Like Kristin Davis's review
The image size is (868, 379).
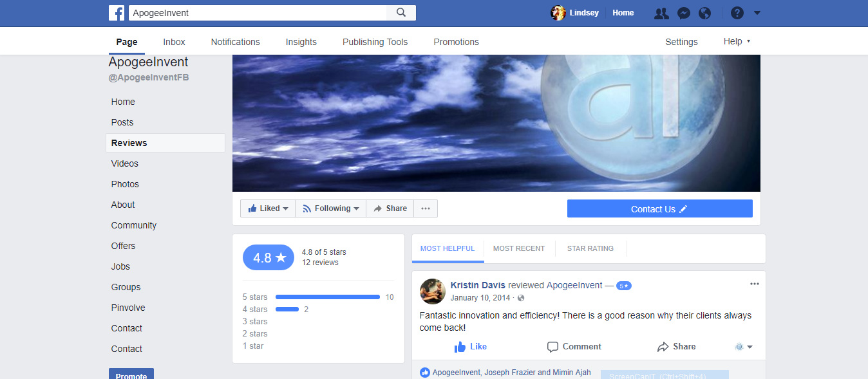(x=470, y=347)
